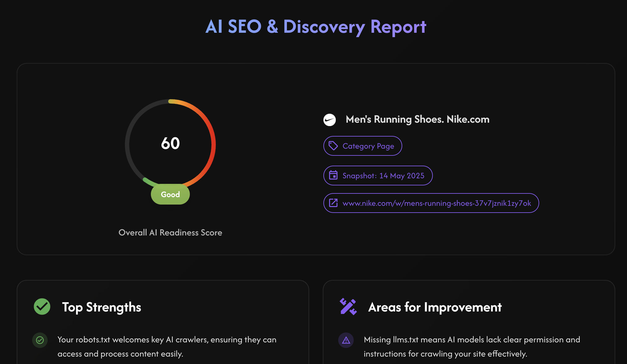This screenshot has width=627, height=364.
Task: Click the Areas for Improvement heading
Action: click(435, 307)
